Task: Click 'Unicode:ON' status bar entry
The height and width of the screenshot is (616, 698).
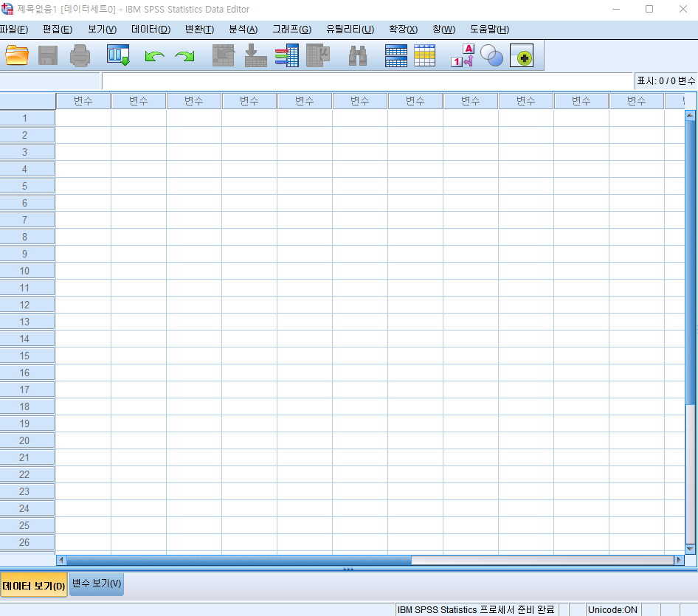Action: click(x=612, y=610)
